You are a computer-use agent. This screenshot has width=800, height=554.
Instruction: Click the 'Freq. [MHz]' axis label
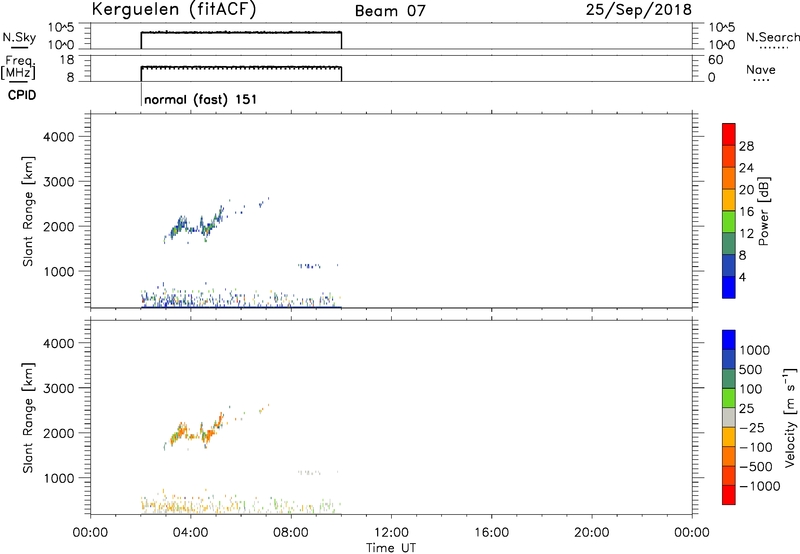(x=19, y=68)
